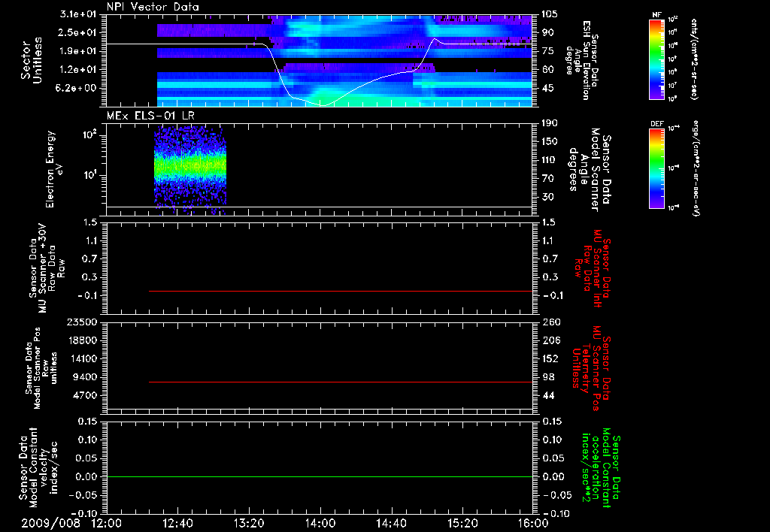Click the 206 telemetry position tick
This screenshot has width=770, height=532.
[x=550, y=340]
